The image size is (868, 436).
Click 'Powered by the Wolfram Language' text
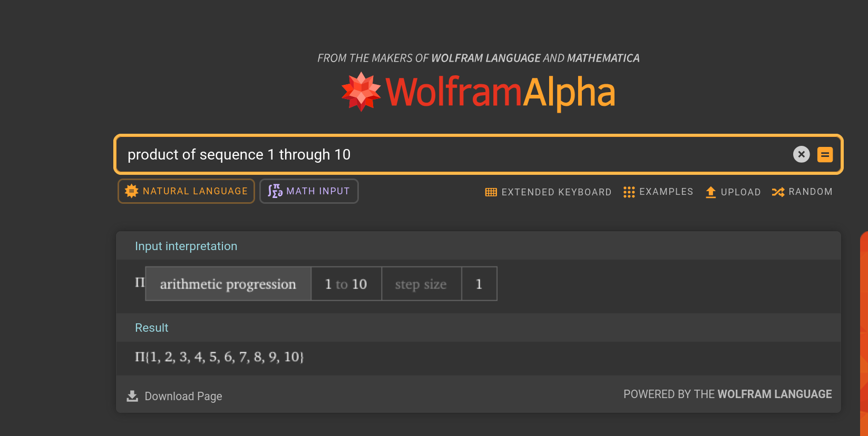pyautogui.click(x=727, y=394)
